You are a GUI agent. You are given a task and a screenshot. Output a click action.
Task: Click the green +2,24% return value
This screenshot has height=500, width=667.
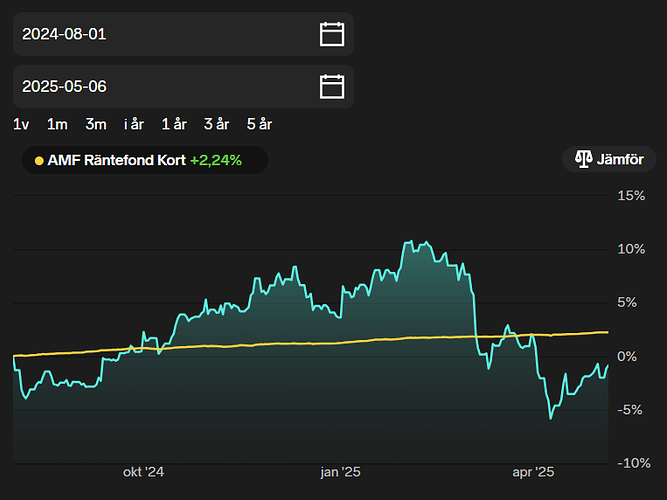click(215, 159)
